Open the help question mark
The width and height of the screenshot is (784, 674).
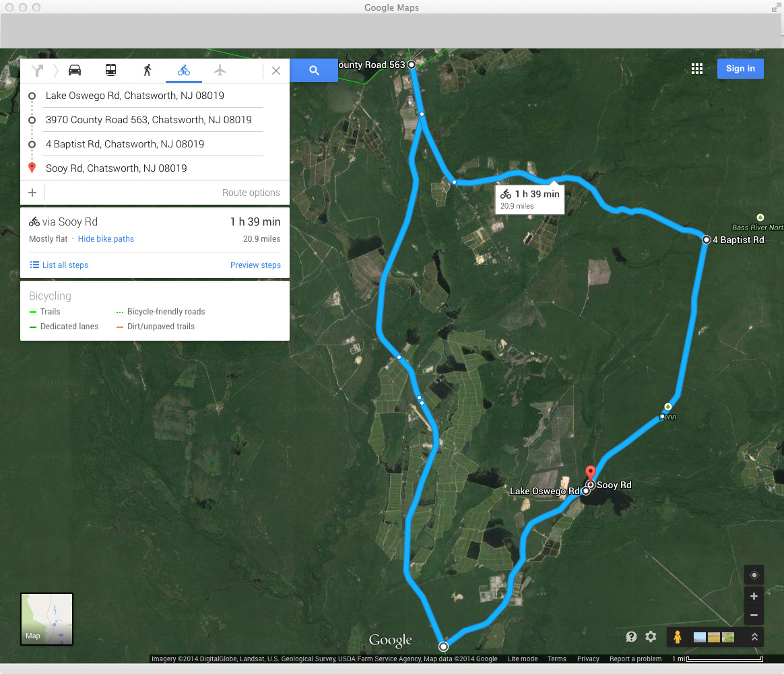[631, 636]
